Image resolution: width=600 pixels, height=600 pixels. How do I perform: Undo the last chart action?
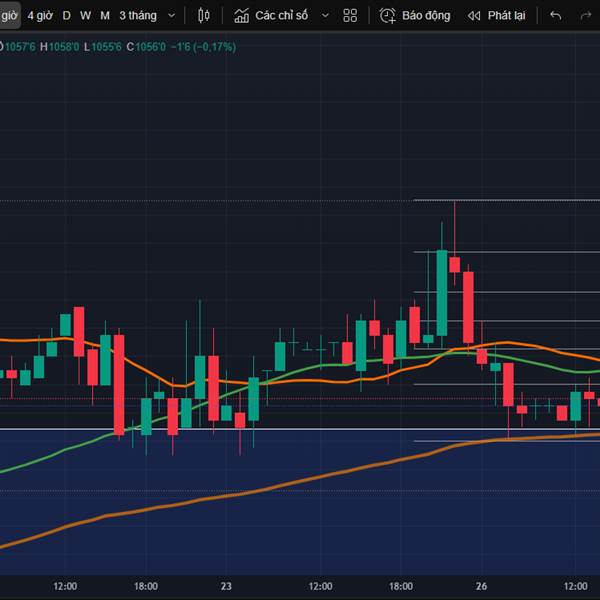[x=555, y=16]
